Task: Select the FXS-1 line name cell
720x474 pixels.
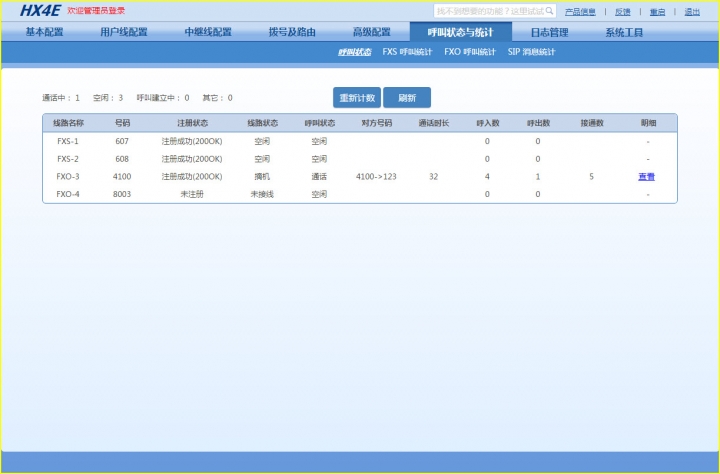Action: pos(68,141)
